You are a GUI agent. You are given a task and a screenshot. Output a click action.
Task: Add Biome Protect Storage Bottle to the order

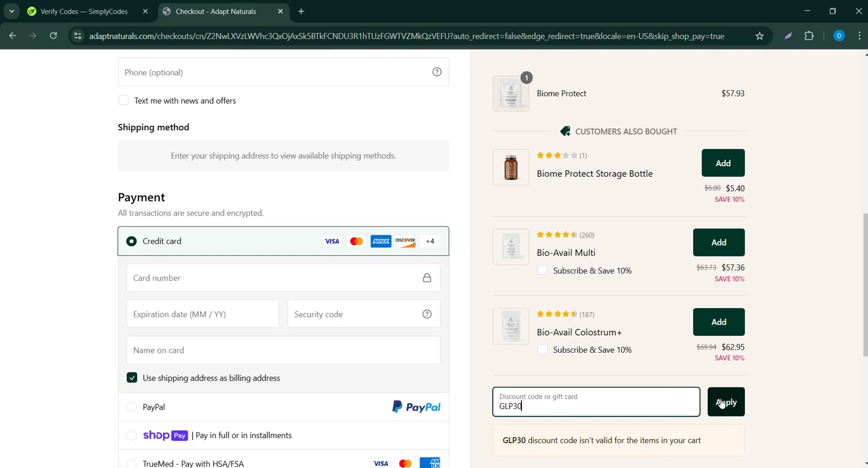pos(723,163)
